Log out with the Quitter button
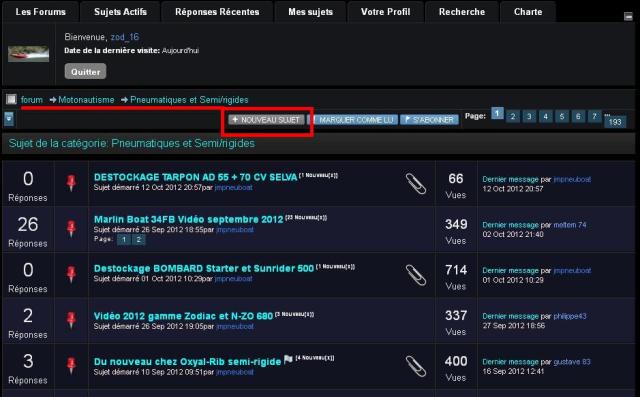Image resolution: width=640 pixels, height=397 pixels. pos(85,71)
